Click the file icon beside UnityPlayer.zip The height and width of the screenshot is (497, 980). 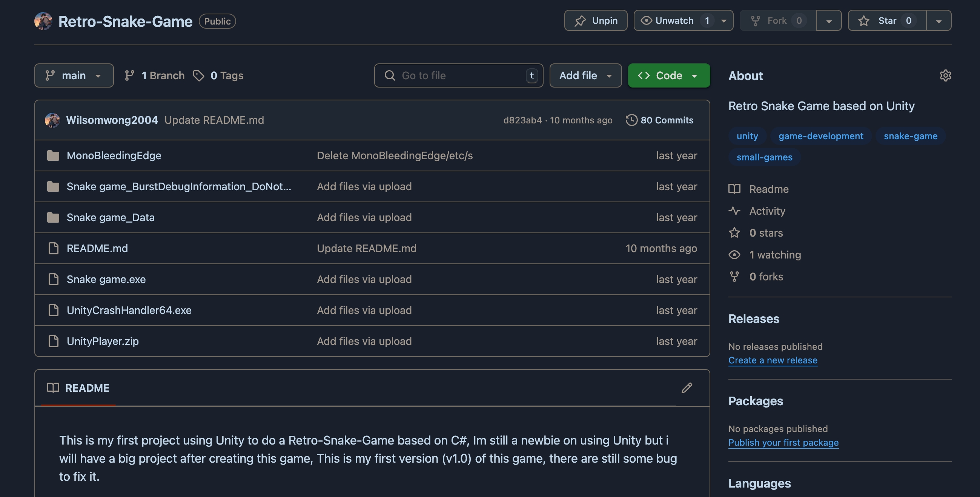(x=53, y=341)
